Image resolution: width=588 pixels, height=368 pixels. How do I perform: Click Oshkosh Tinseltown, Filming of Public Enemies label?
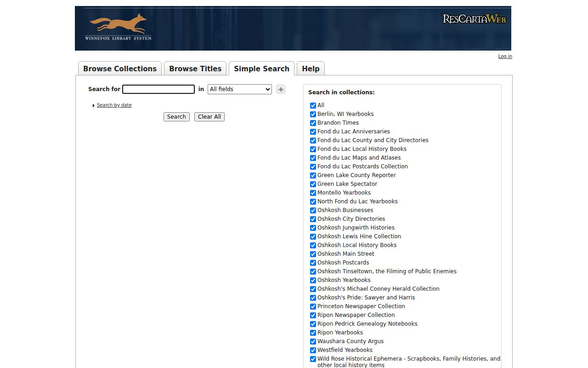point(387,271)
